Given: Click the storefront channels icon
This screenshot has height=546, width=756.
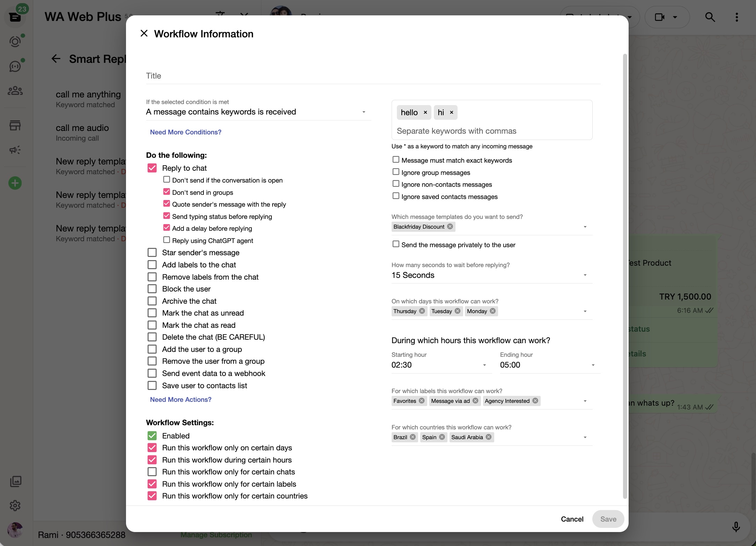Looking at the screenshot, I should [15, 125].
